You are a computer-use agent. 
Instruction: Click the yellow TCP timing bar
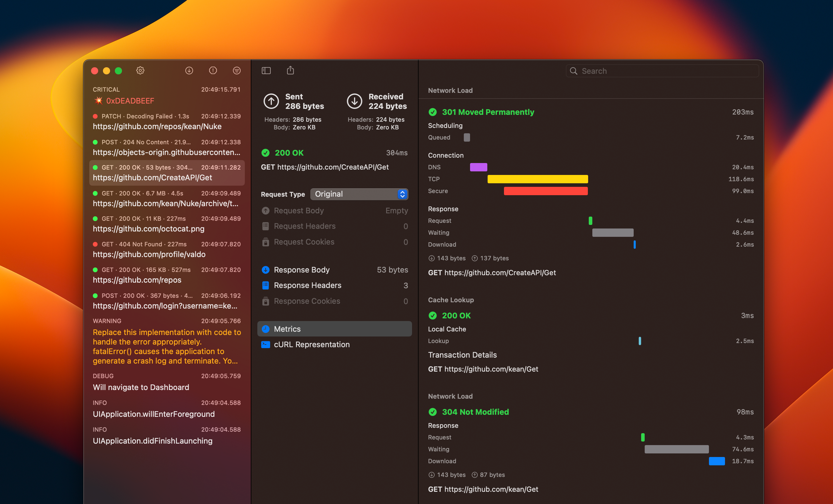(x=538, y=179)
